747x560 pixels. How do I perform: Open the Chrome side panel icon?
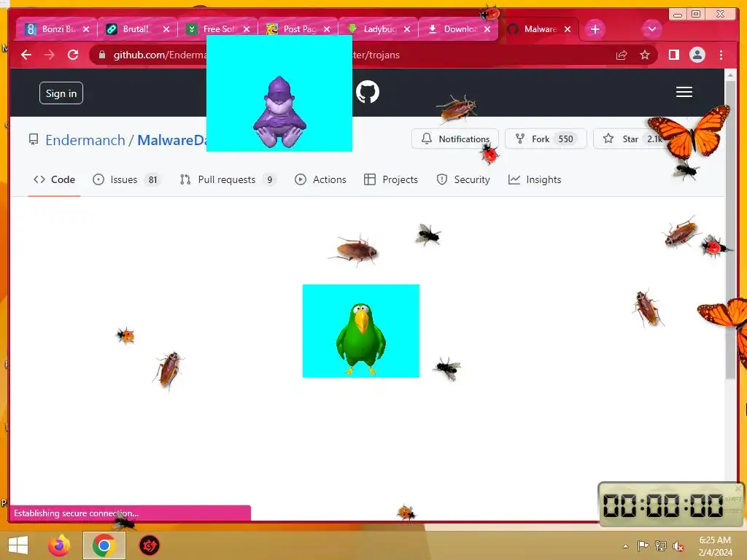(x=673, y=55)
